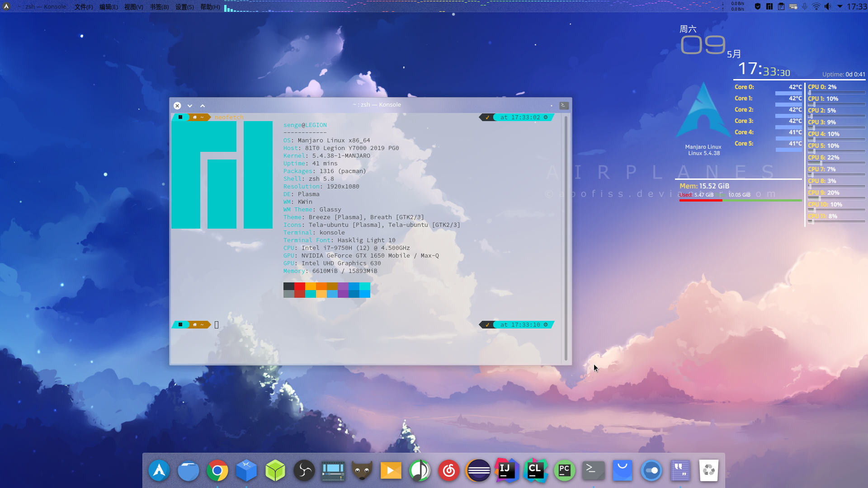
Task: Launch NetEase Cloud Music from the dock
Action: tap(449, 470)
